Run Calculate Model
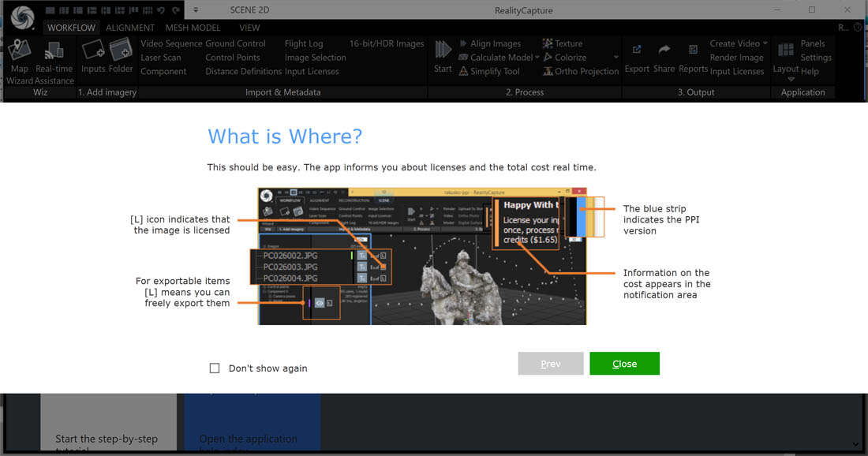The image size is (868, 456). click(496, 57)
